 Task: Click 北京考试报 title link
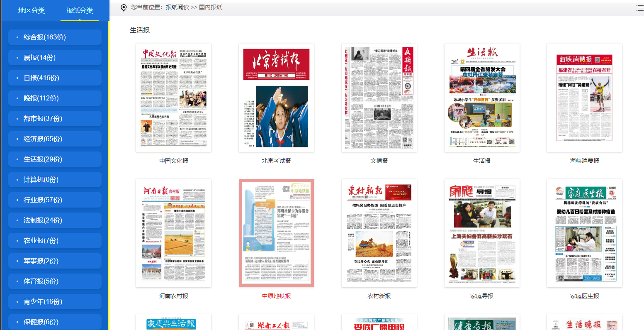tap(276, 161)
